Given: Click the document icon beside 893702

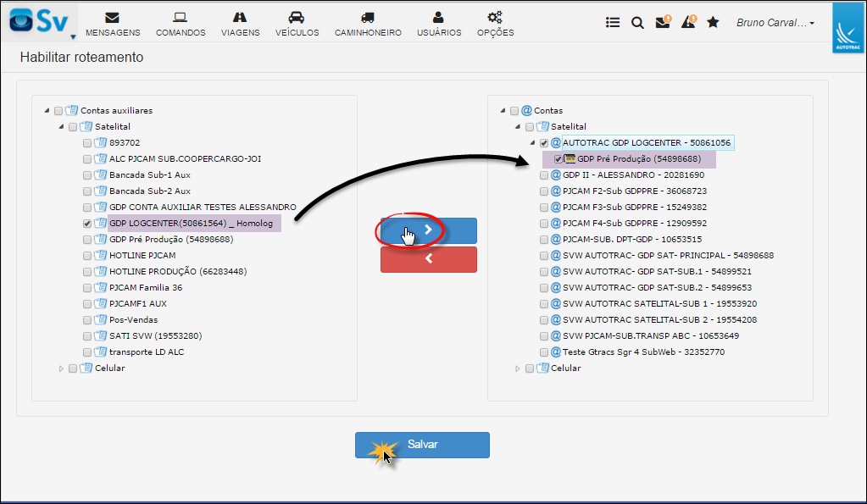Looking at the screenshot, I should pos(100,142).
